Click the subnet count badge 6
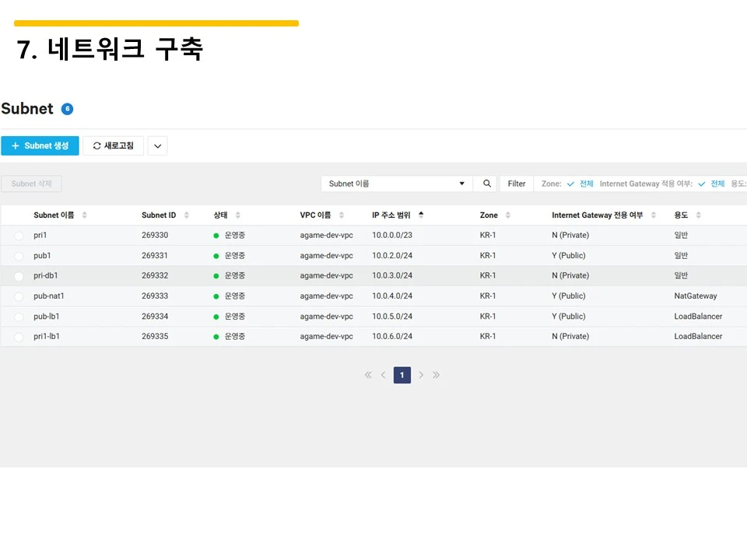 point(67,109)
